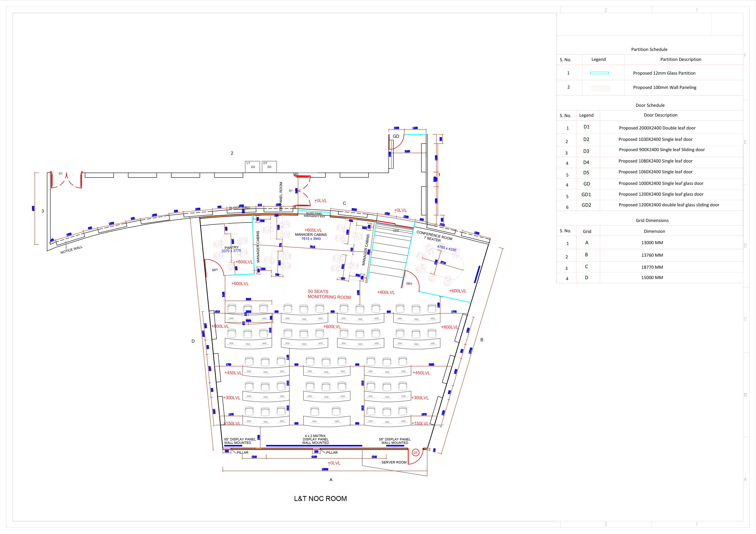The height and width of the screenshot is (534, 756).
Task: Click the GD2 legend in Door Schedule
Action: coord(586,205)
